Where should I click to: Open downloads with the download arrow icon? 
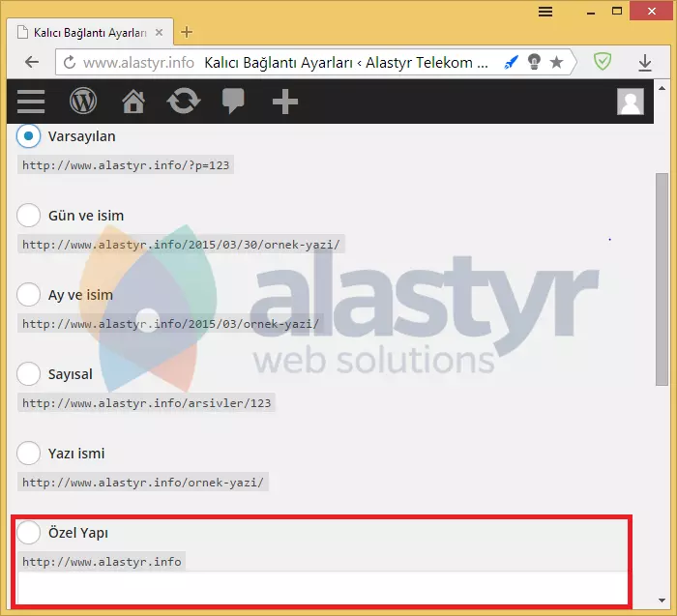[x=645, y=63]
